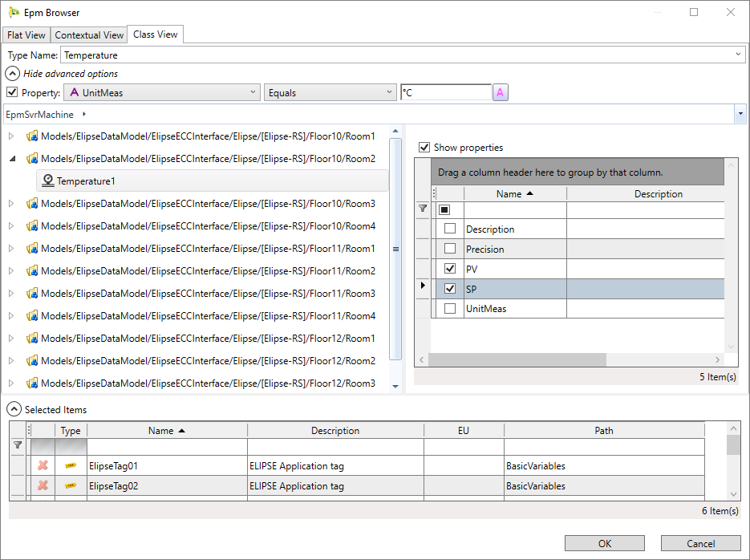Remove ElipseTag01 with its red X icon
The image size is (750, 560).
click(x=43, y=465)
